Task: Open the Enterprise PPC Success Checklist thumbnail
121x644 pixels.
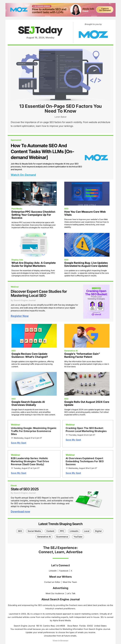Action: (34, 193)
